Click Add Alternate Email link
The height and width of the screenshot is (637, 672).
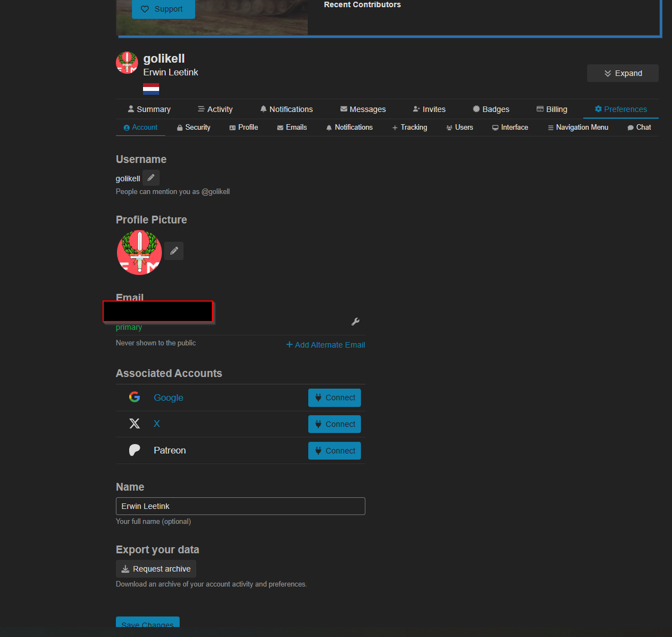pyautogui.click(x=325, y=345)
